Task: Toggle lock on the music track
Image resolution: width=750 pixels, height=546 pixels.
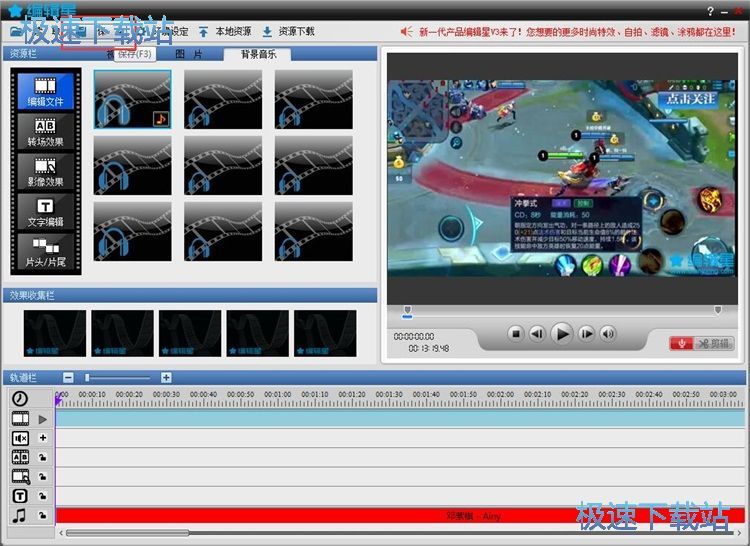Action: pyautogui.click(x=43, y=515)
